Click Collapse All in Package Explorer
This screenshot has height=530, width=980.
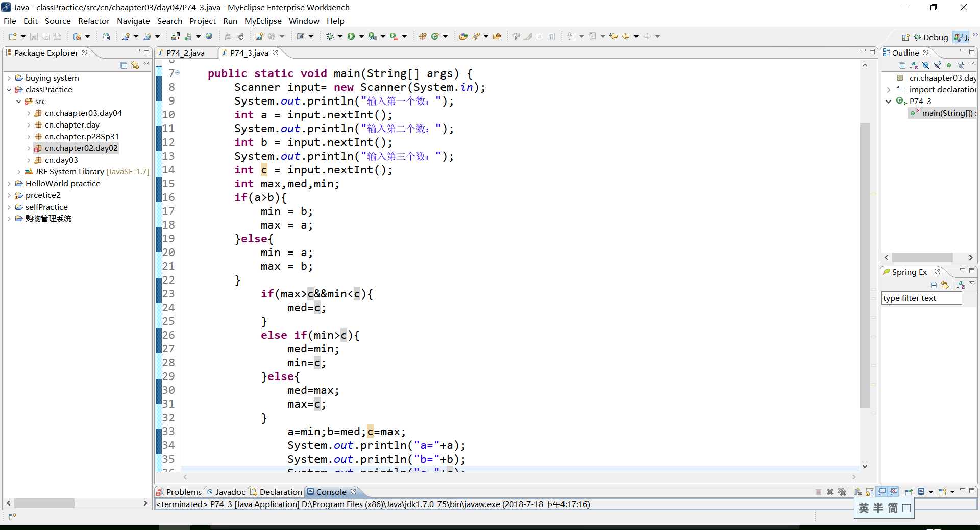(x=124, y=65)
